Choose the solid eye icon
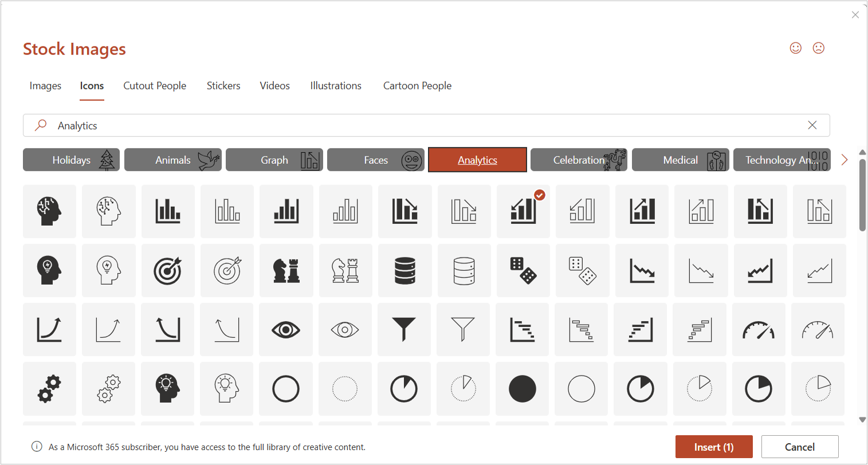This screenshot has width=868, height=465. point(286,329)
